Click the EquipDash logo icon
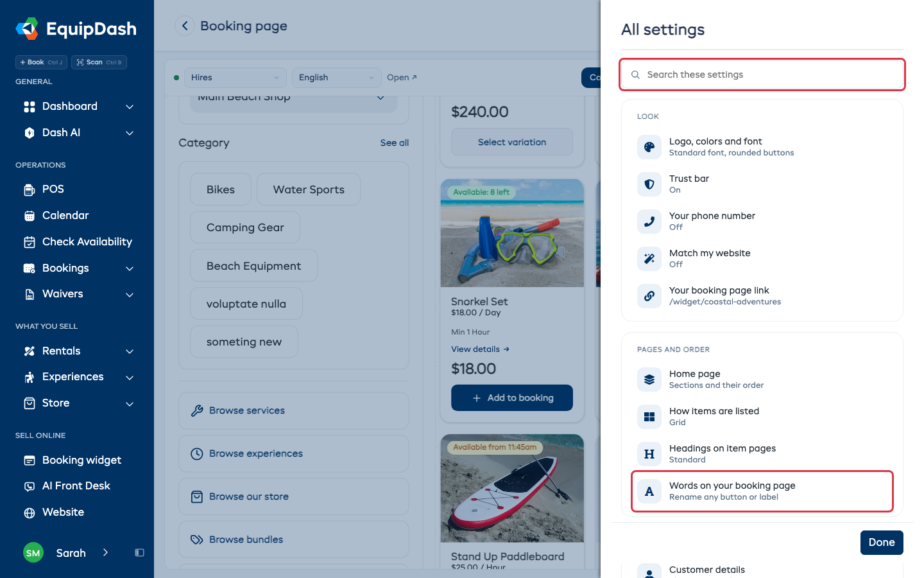This screenshot has height=578, width=924. pyautogui.click(x=27, y=29)
